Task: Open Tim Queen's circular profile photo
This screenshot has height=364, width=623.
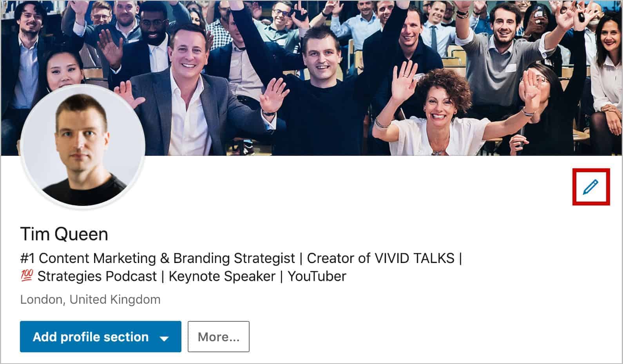Action: pyautogui.click(x=83, y=147)
